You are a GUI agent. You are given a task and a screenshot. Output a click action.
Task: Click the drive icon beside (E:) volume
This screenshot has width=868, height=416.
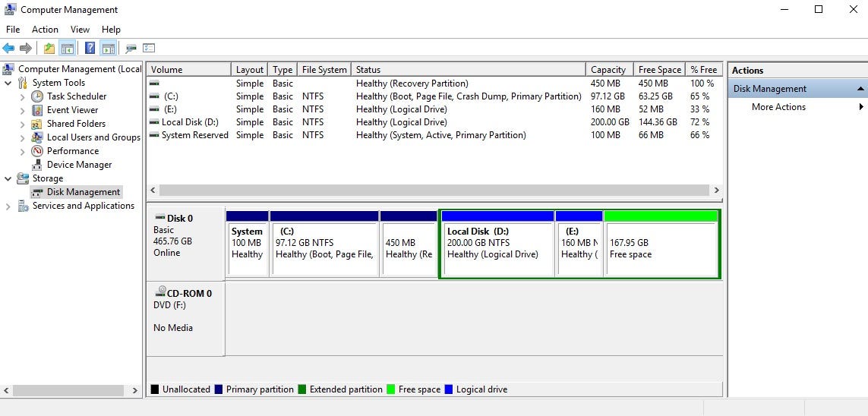click(154, 109)
